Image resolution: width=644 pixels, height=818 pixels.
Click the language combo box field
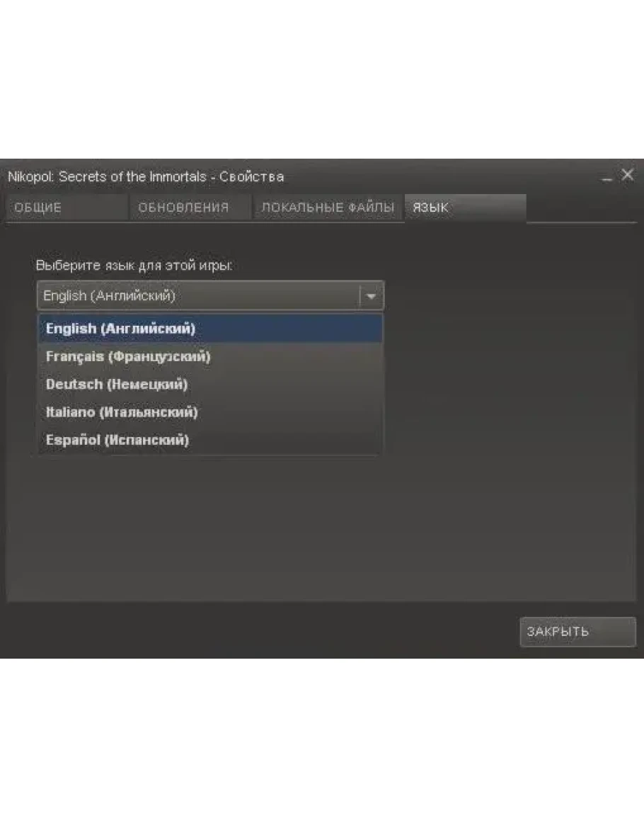point(198,296)
